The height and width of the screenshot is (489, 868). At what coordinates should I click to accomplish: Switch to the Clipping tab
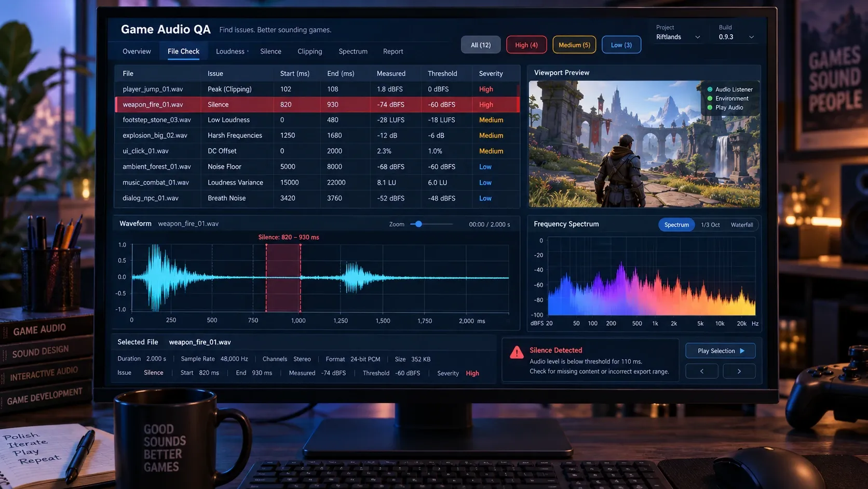[x=309, y=51]
